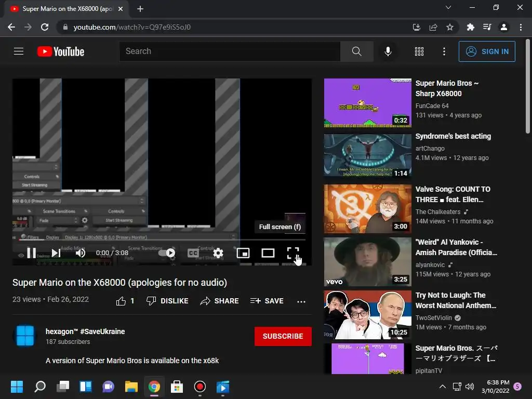Image resolution: width=532 pixels, height=399 pixels.
Task: Open Chrome three-dot menu
Action: 521,27
